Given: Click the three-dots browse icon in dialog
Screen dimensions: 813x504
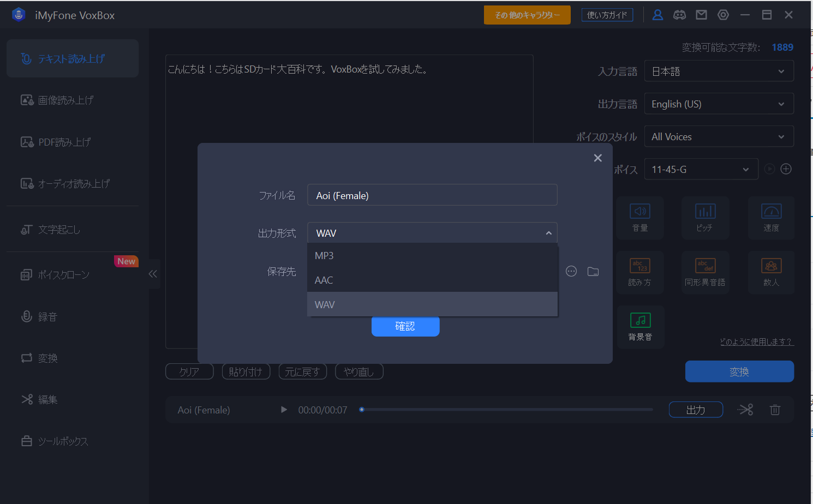Looking at the screenshot, I should [571, 272].
